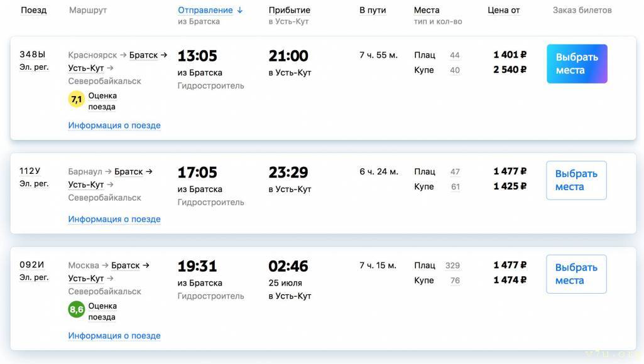The height and width of the screenshot is (364, 644).
Task: Open Информация о поезде for train 112У
Action: point(114,219)
